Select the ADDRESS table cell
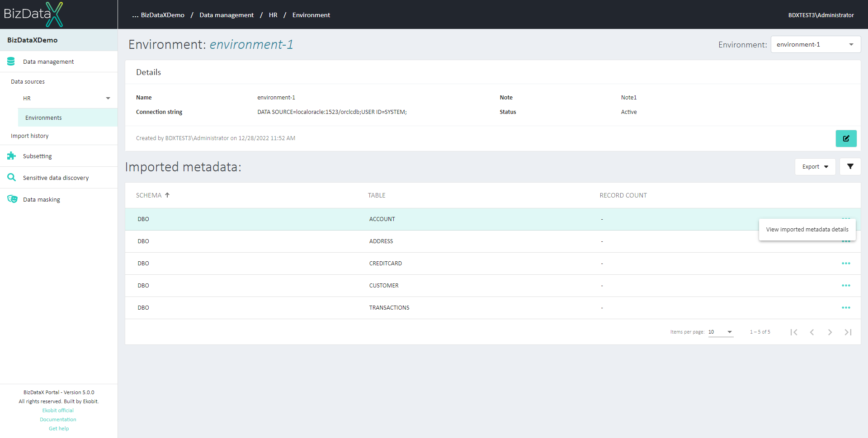The height and width of the screenshot is (438, 868). point(381,241)
